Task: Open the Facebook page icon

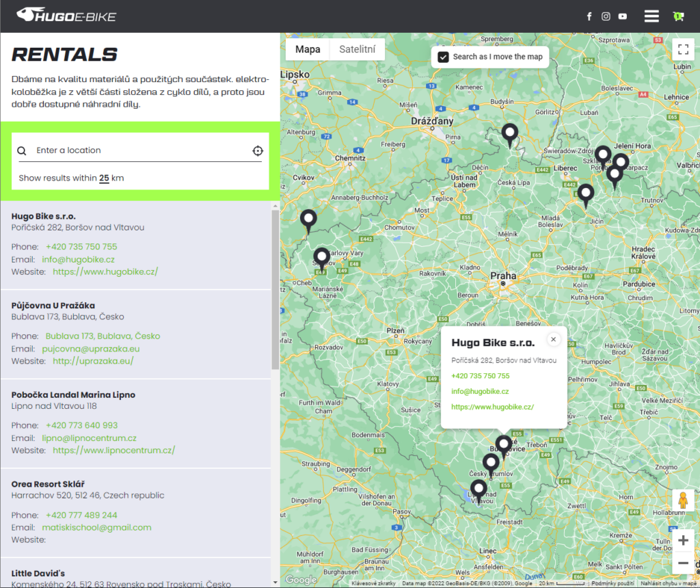Action: click(589, 16)
